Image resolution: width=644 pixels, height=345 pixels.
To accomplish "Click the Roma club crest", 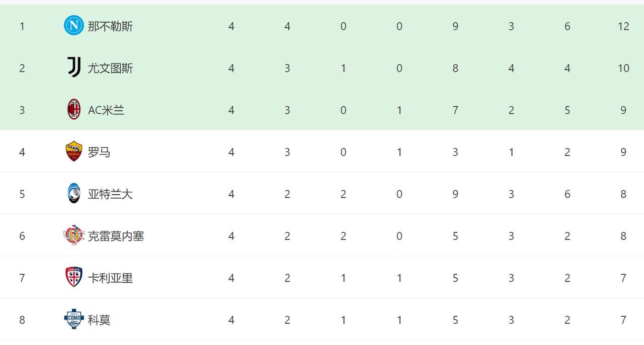I will [x=74, y=151].
